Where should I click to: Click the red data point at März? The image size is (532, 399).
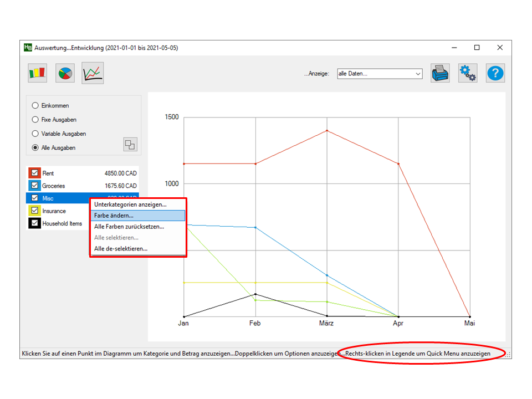pyautogui.click(x=327, y=131)
